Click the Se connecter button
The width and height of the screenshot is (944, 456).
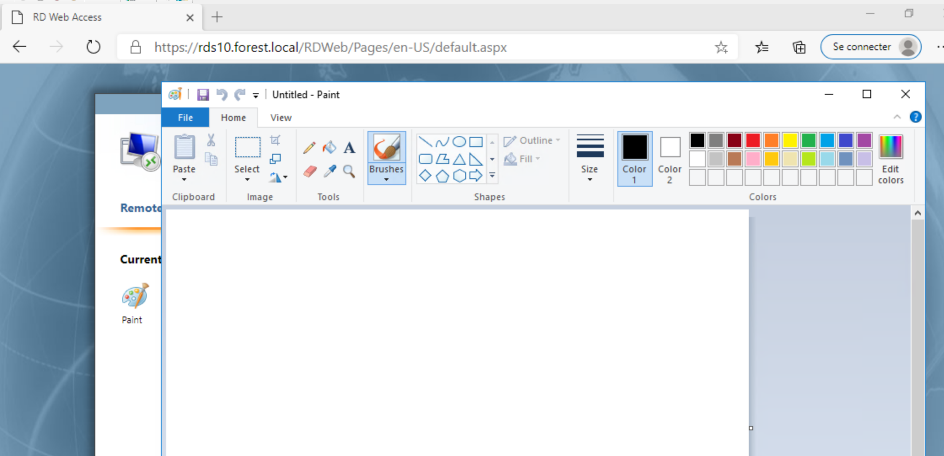(x=871, y=47)
